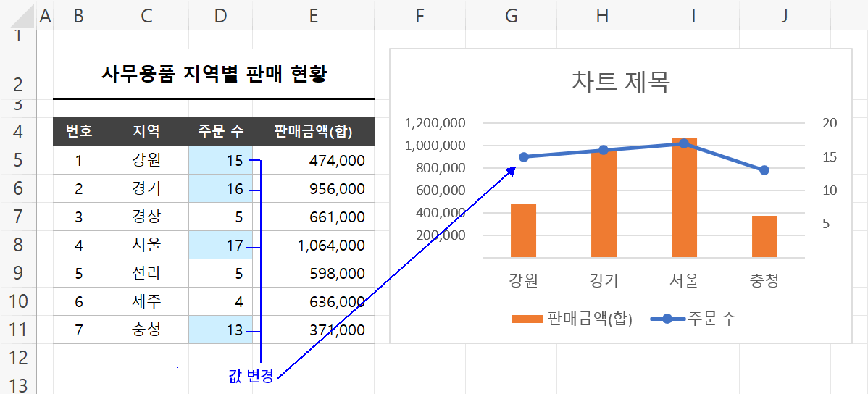This screenshot has height=394, width=868.
Task: Select the cell containing '전라'
Action: point(146,273)
